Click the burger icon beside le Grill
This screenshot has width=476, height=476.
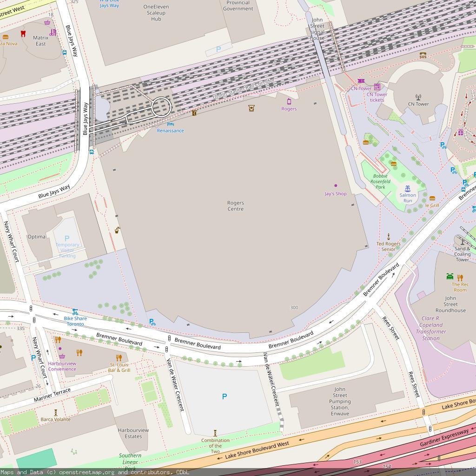[x=432, y=198]
